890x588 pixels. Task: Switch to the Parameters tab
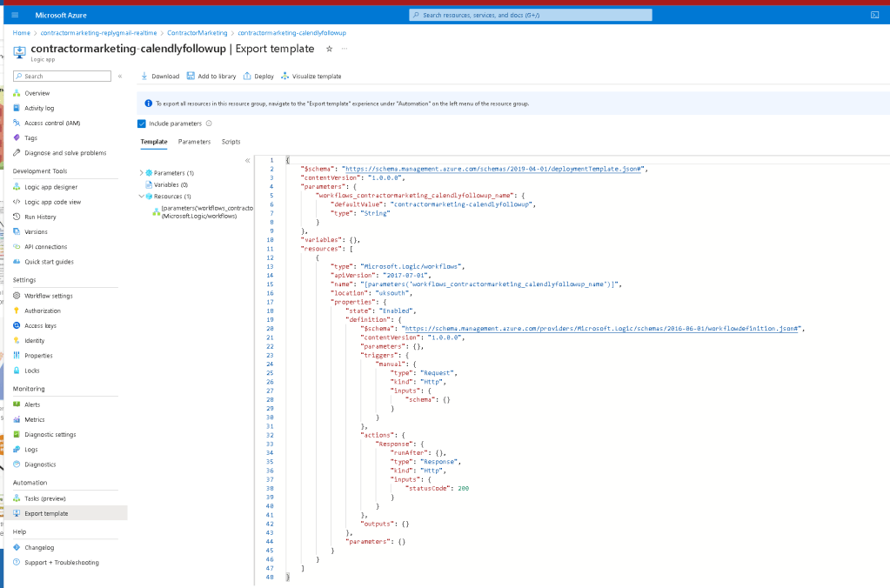click(x=194, y=142)
